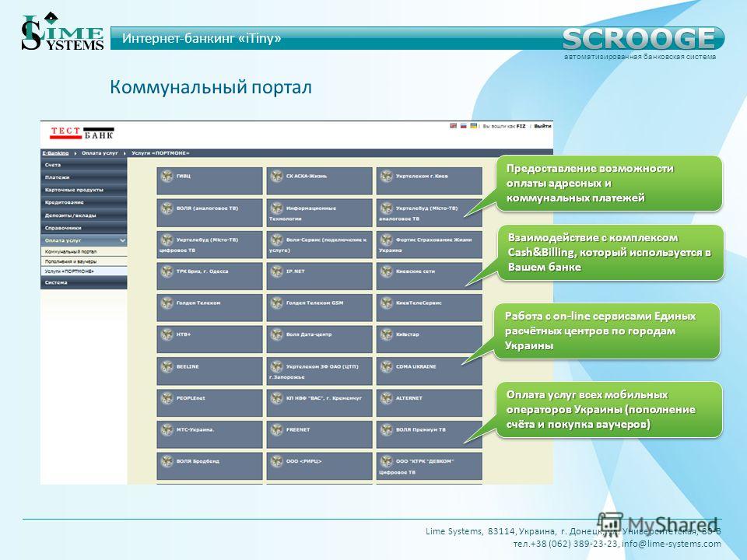The image size is (747, 560).
Task: Click the "Вы вошли как FIZ" status text
Action: [504, 126]
